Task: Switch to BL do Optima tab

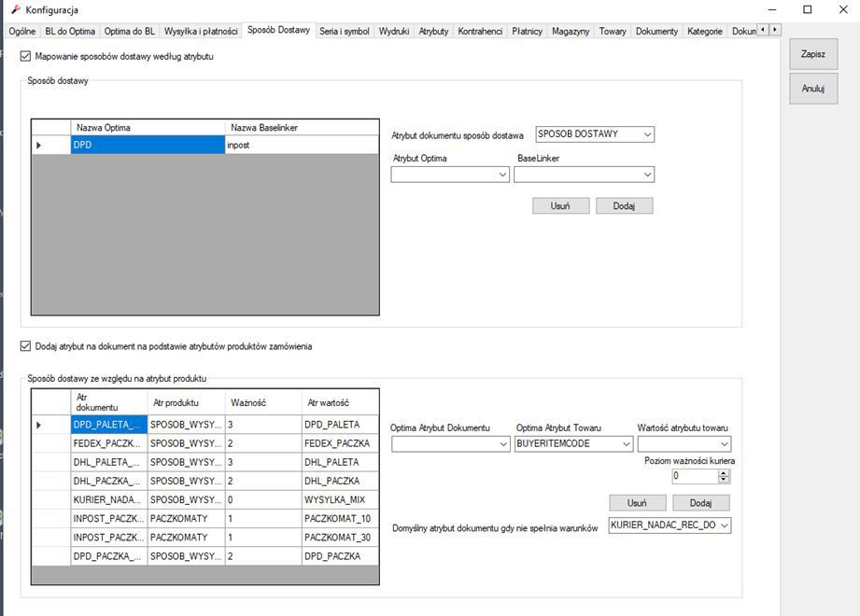Action: point(70,31)
